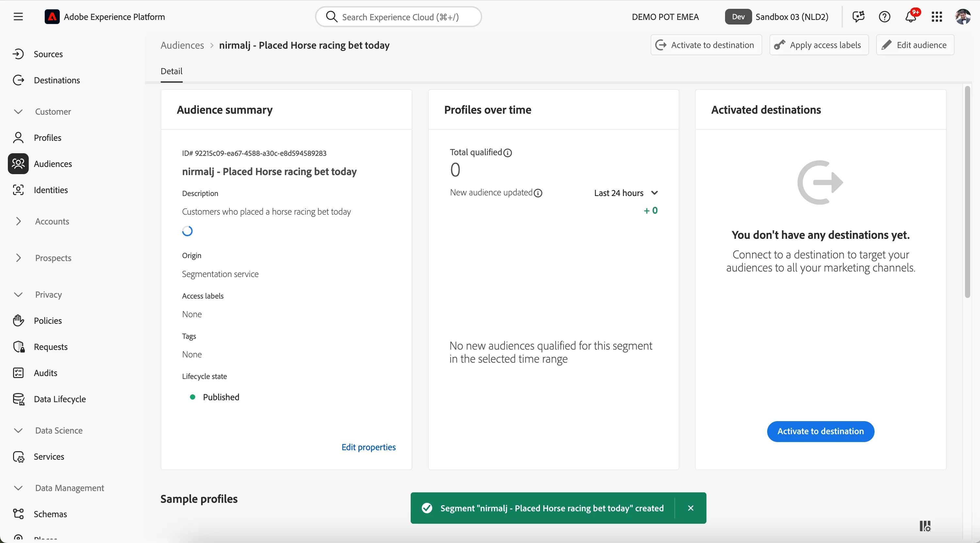Click the Search Experience Cloud field
Image resolution: width=980 pixels, height=543 pixels.
[398, 17]
